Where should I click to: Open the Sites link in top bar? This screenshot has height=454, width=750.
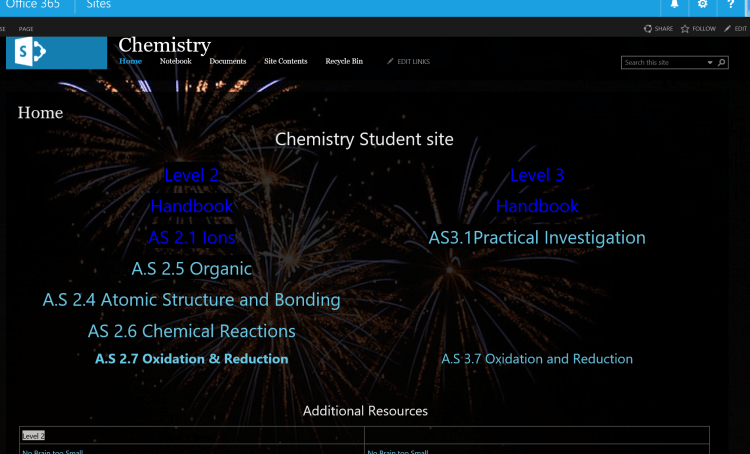(99, 5)
